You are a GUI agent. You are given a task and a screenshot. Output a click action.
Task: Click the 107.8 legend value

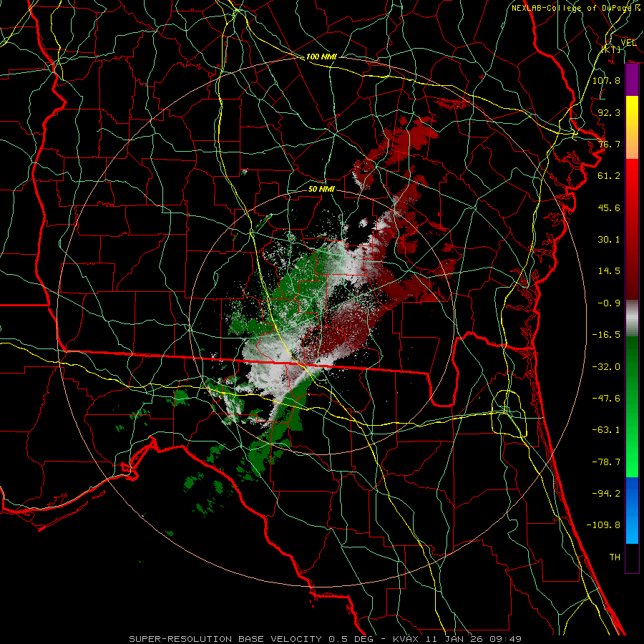(606, 80)
